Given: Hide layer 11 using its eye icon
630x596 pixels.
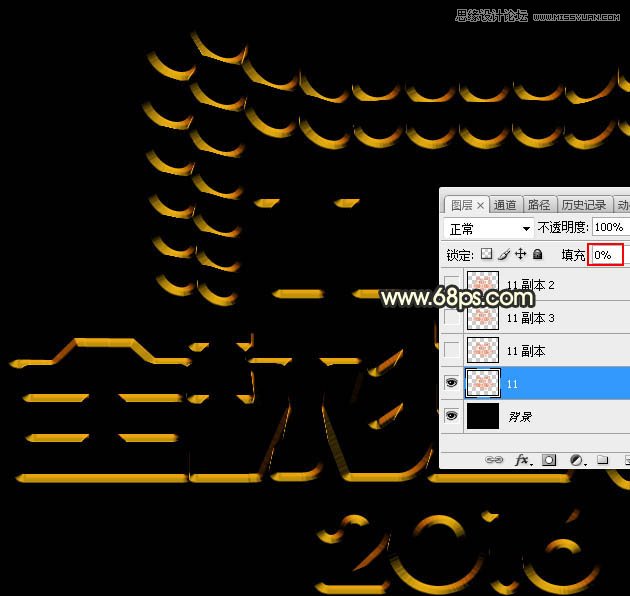Looking at the screenshot, I should [x=452, y=383].
